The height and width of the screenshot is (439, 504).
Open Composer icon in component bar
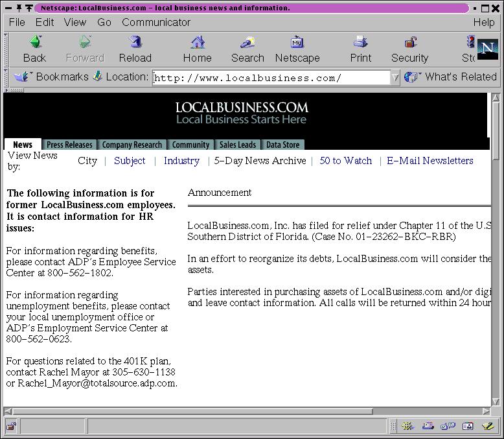(x=488, y=427)
